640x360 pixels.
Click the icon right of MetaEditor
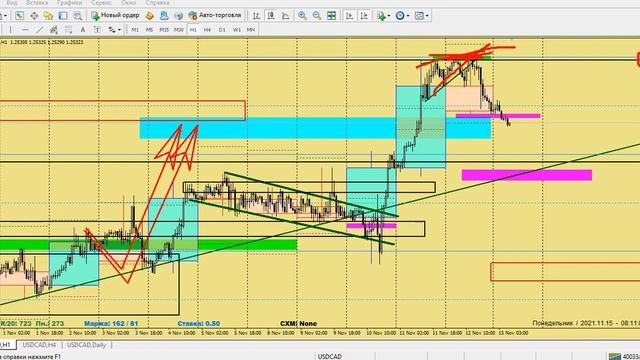(164, 16)
